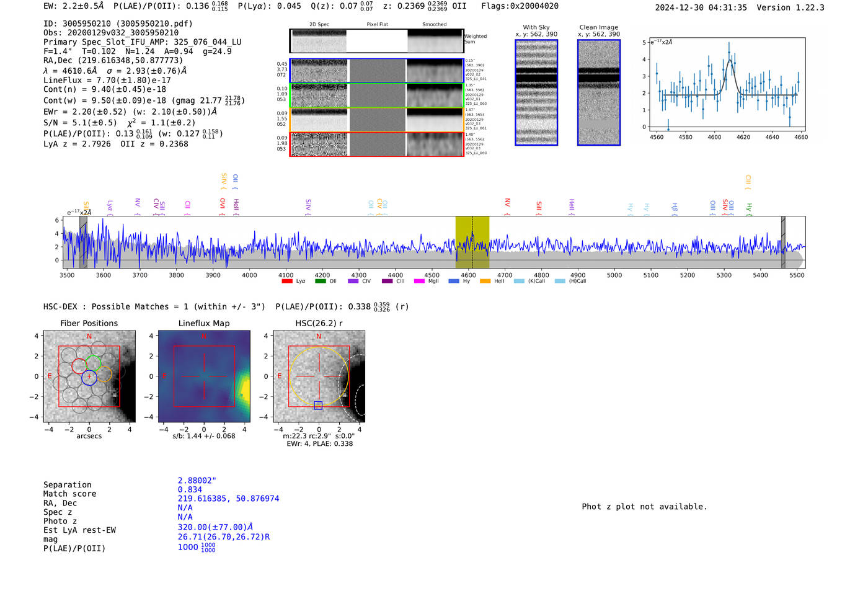
Task: Click the 2024-12-30 04:31:35 timestamp
Action: 701,7
